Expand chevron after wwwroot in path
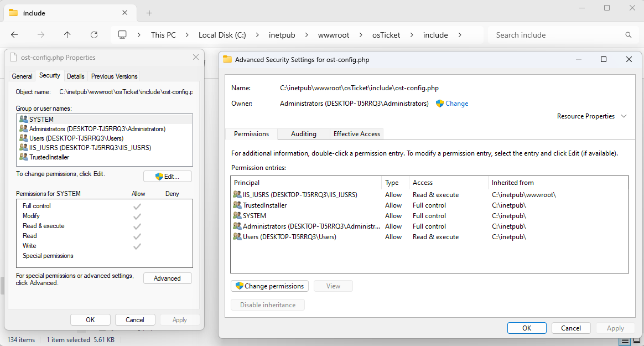The image size is (644, 346). coord(361,35)
